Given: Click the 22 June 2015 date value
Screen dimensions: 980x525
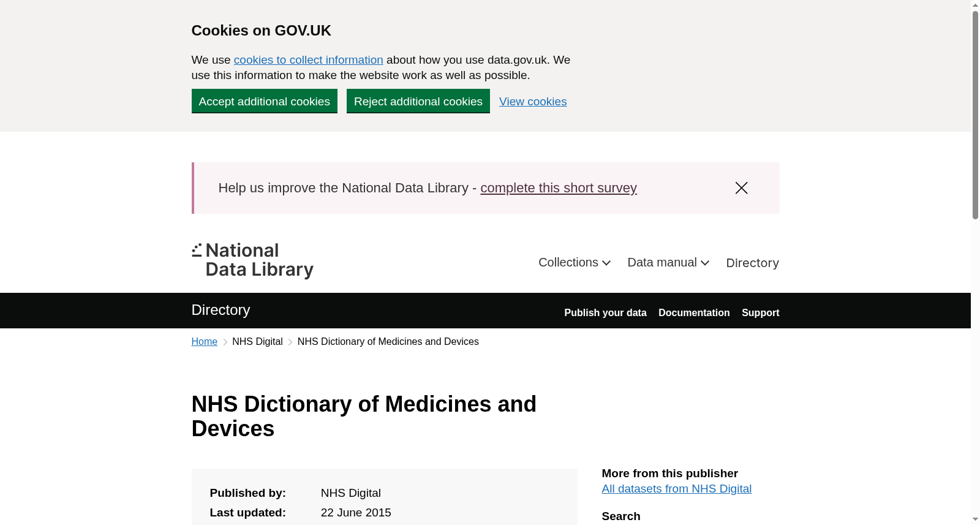Looking at the screenshot, I should click(356, 513).
